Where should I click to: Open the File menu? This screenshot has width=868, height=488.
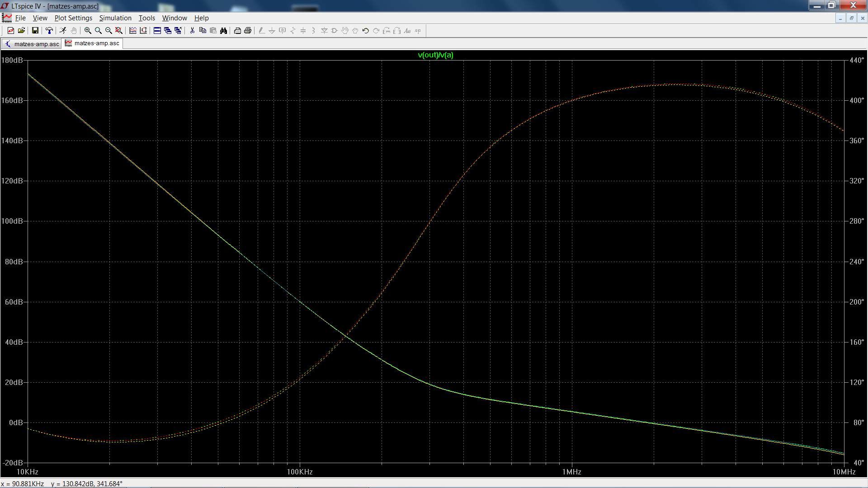tap(20, 18)
